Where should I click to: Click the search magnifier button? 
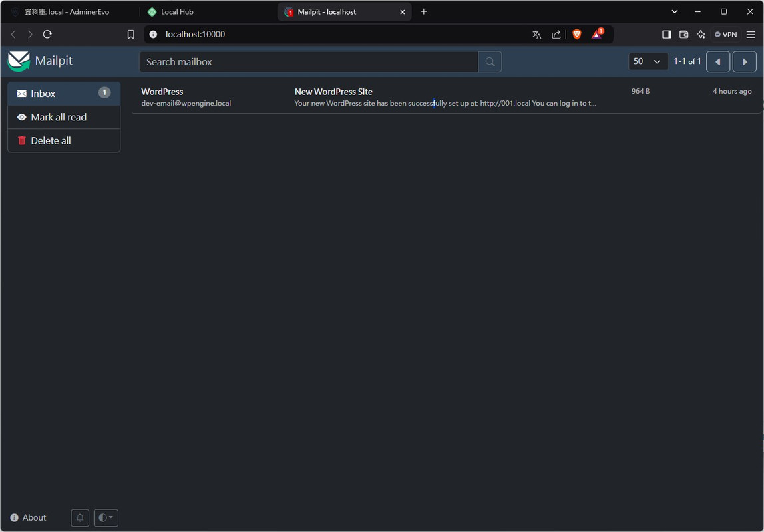tap(490, 62)
